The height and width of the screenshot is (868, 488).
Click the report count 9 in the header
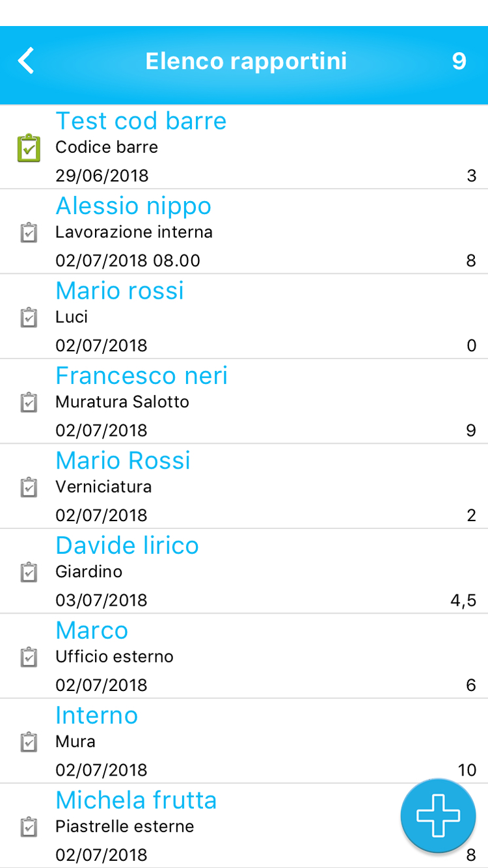(x=459, y=61)
